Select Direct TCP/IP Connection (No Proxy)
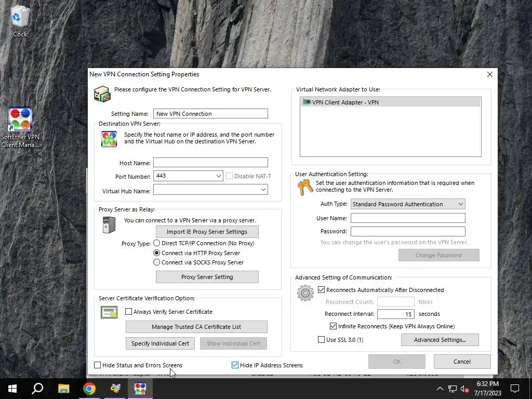532x399 pixels. [x=156, y=243]
